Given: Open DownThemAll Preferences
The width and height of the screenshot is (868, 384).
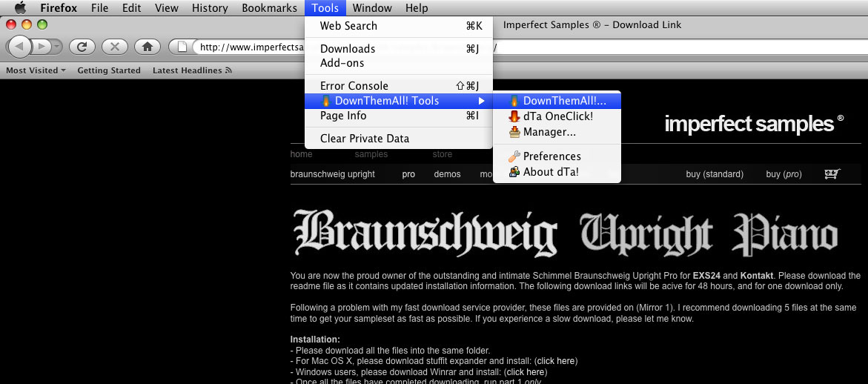Looking at the screenshot, I should pyautogui.click(x=557, y=156).
